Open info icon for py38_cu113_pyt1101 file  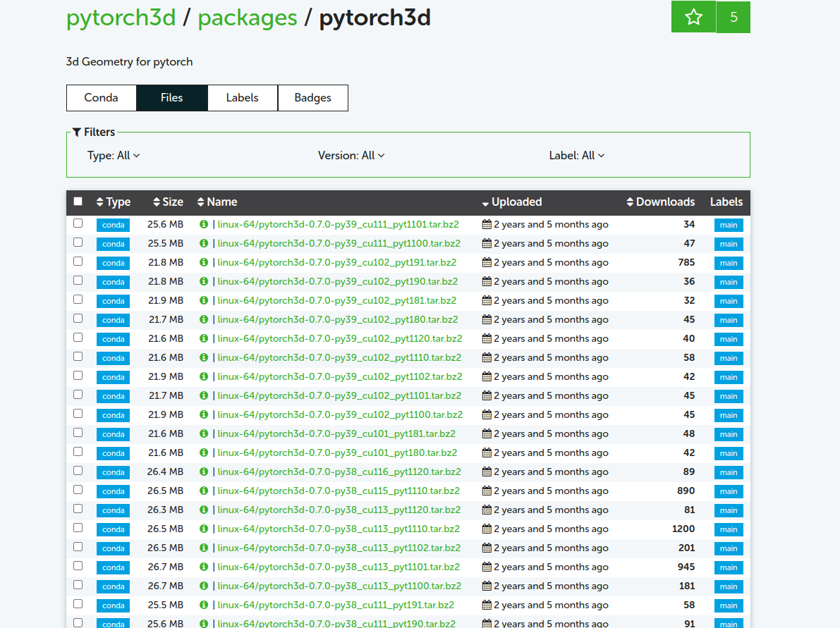point(204,567)
